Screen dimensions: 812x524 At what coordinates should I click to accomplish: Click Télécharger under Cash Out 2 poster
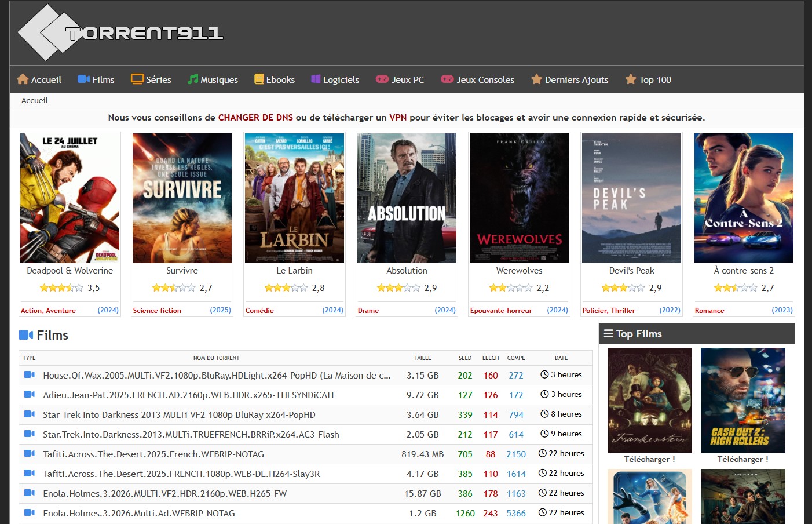(743, 459)
